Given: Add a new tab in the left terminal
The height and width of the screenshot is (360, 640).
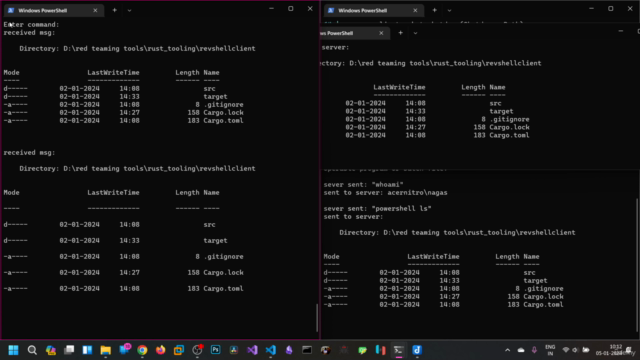Looking at the screenshot, I should [x=115, y=10].
